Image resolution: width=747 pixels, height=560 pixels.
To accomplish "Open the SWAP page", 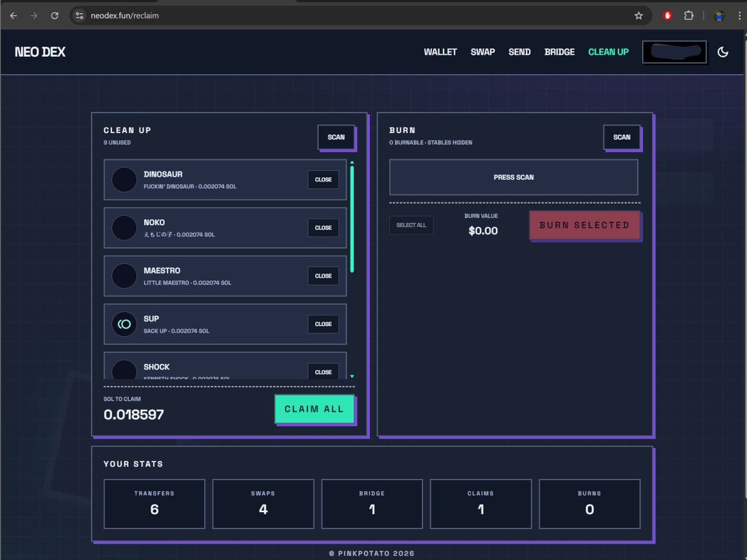I will 482,52.
